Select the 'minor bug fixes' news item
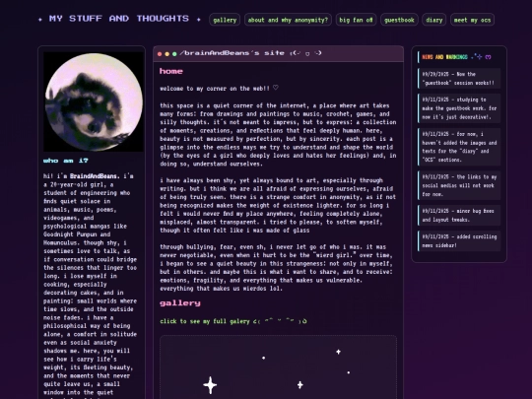The height and width of the screenshot is (399, 532). 459,215
